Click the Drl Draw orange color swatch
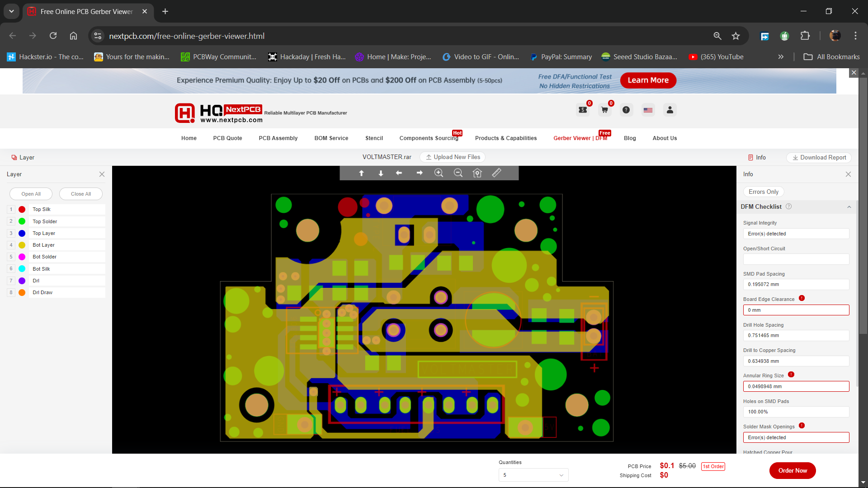The image size is (868, 488). point(22,292)
